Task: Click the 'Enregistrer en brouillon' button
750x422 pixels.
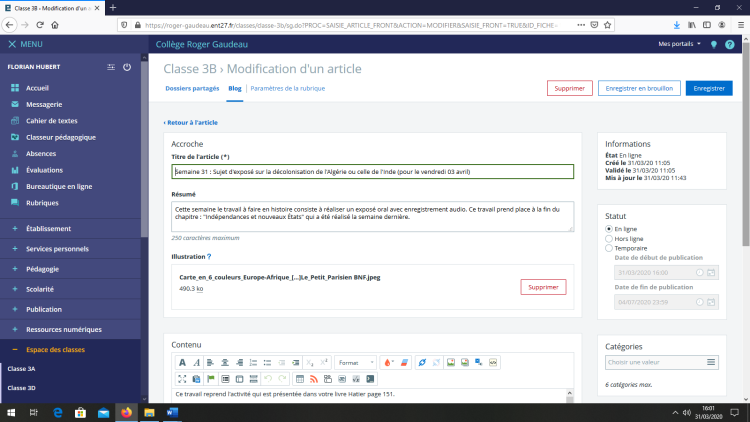Action: click(x=640, y=88)
